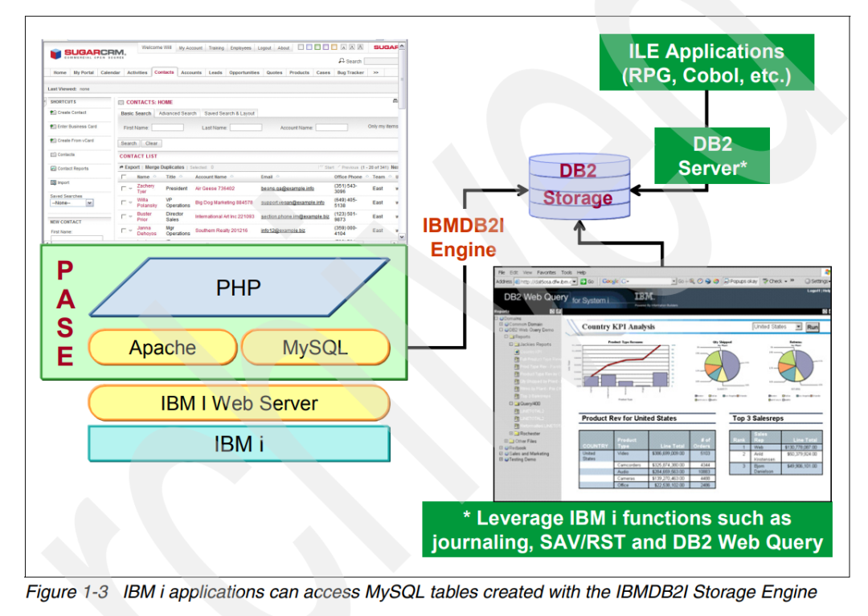Switch to Saved Search & Layout tab
Screen dimensions: 868x616
pyautogui.click(x=229, y=113)
